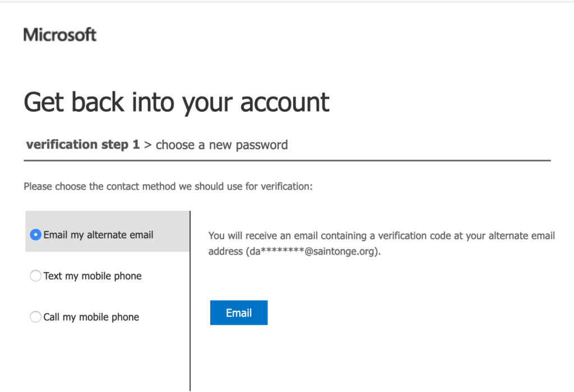This screenshot has width=574, height=392.
Task: Click the horizontal line below verification steps
Action: click(x=287, y=161)
